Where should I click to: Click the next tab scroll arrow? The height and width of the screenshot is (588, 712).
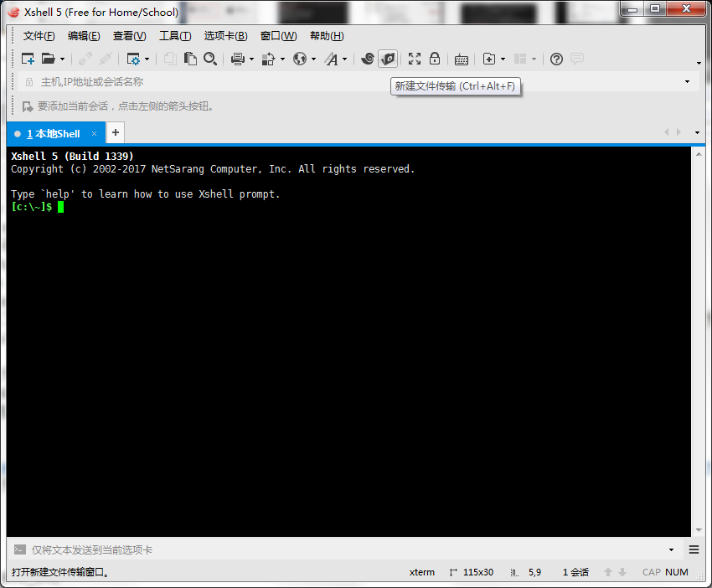(x=678, y=132)
